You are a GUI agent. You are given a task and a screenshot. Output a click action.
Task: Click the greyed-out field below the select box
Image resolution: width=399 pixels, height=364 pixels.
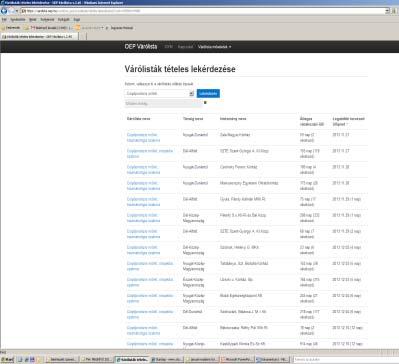tap(163, 104)
